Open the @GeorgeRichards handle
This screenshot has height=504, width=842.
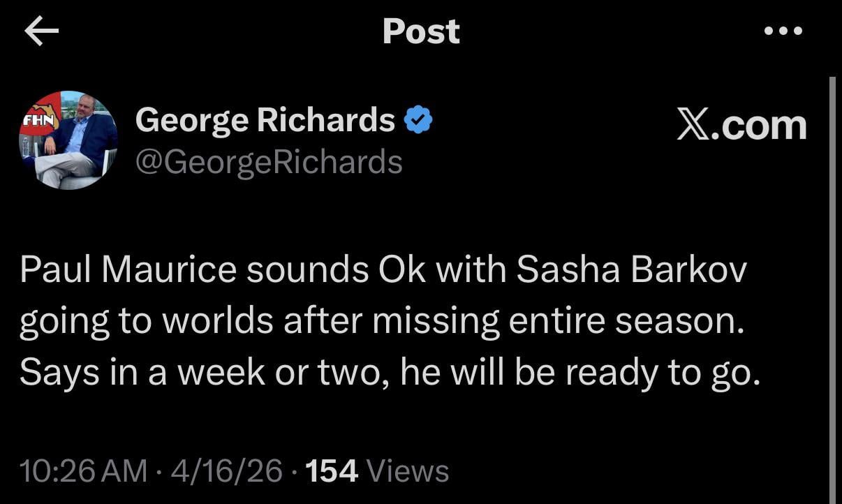[x=269, y=162]
